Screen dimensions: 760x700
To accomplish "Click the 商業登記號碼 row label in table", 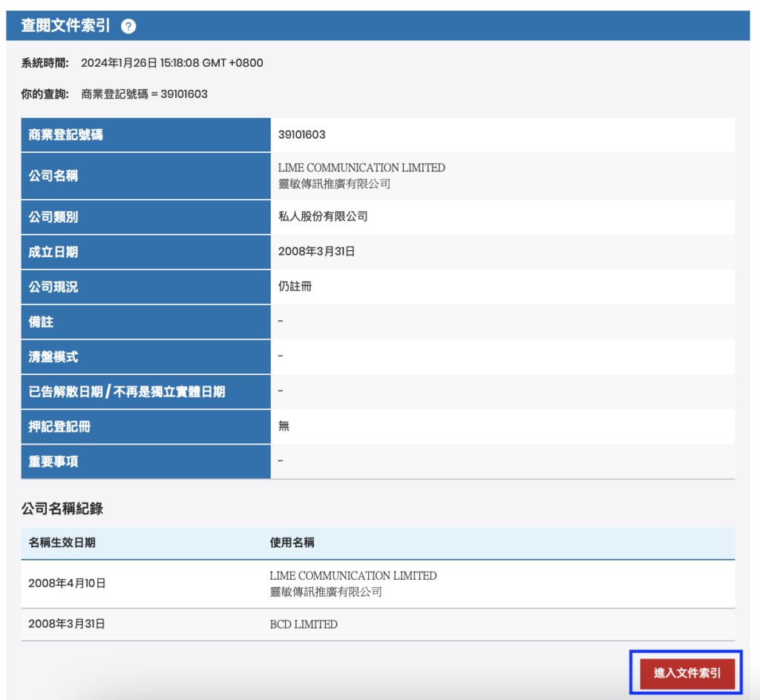I will (x=65, y=135).
